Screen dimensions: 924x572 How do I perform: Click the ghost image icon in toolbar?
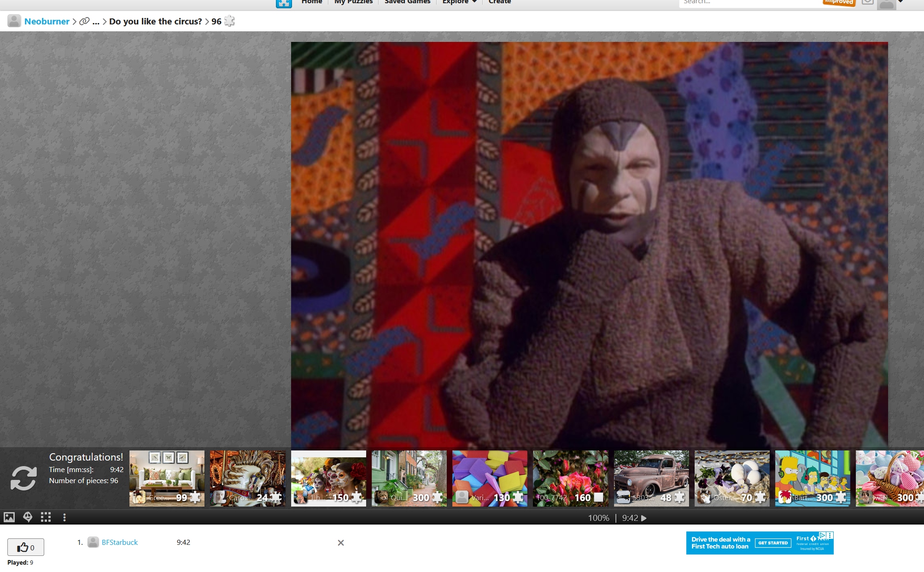(x=28, y=517)
